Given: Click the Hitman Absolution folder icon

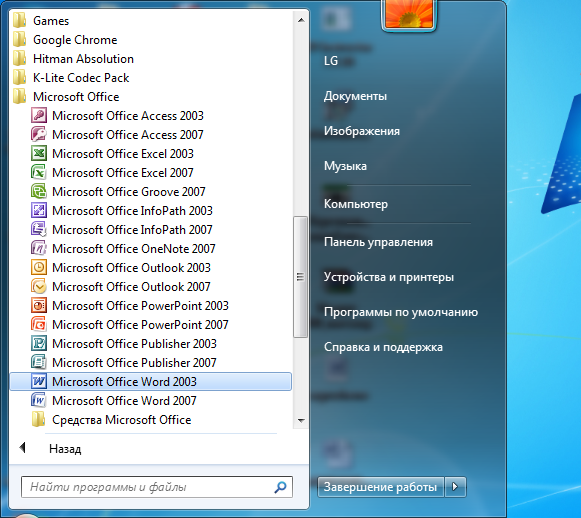Looking at the screenshot, I should pyautogui.click(x=20, y=59).
